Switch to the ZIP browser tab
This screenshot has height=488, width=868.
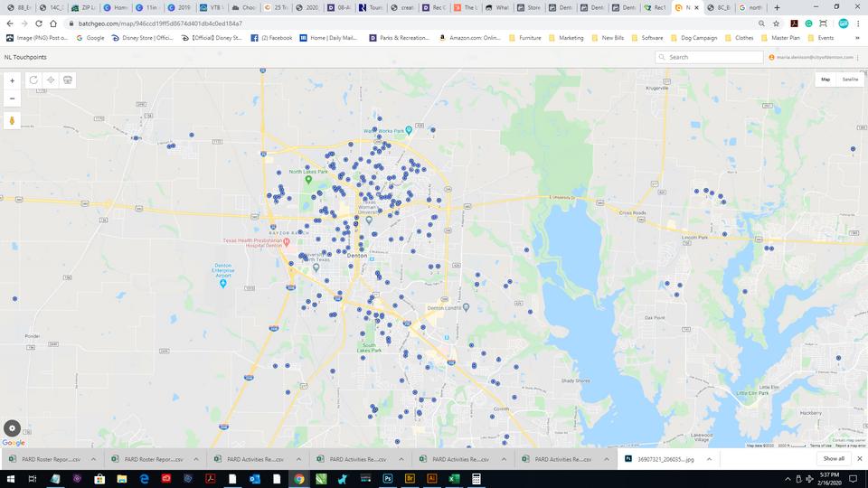[85, 8]
